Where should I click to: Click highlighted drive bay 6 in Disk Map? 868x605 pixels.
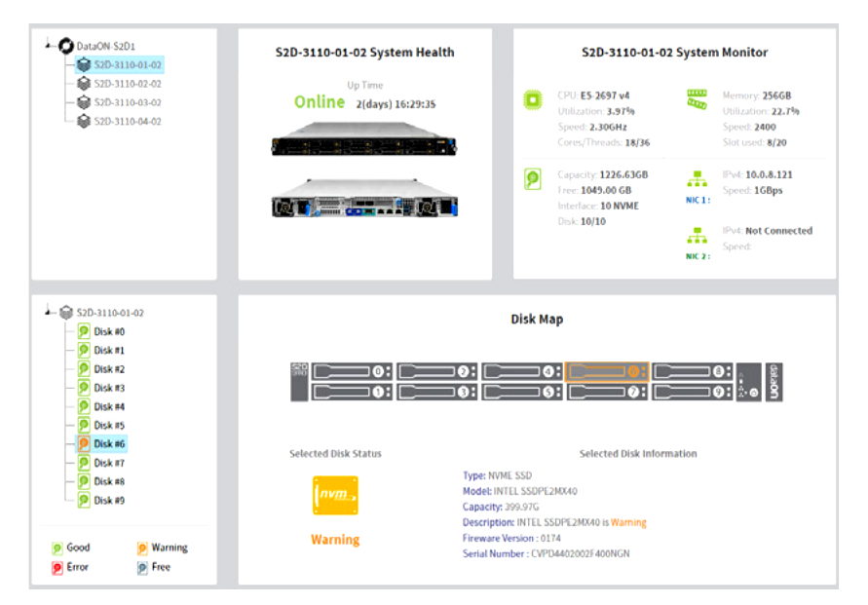click(x=606, y=371)
